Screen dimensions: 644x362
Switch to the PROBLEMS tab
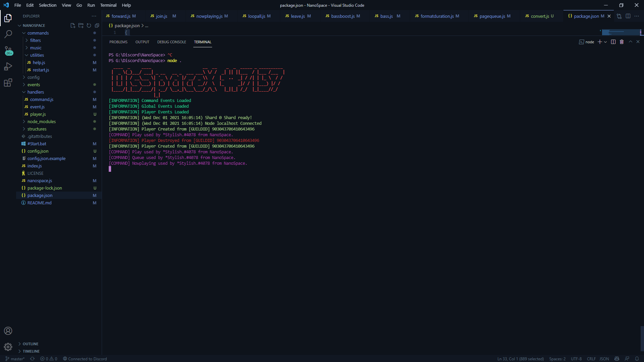point(118,42)
